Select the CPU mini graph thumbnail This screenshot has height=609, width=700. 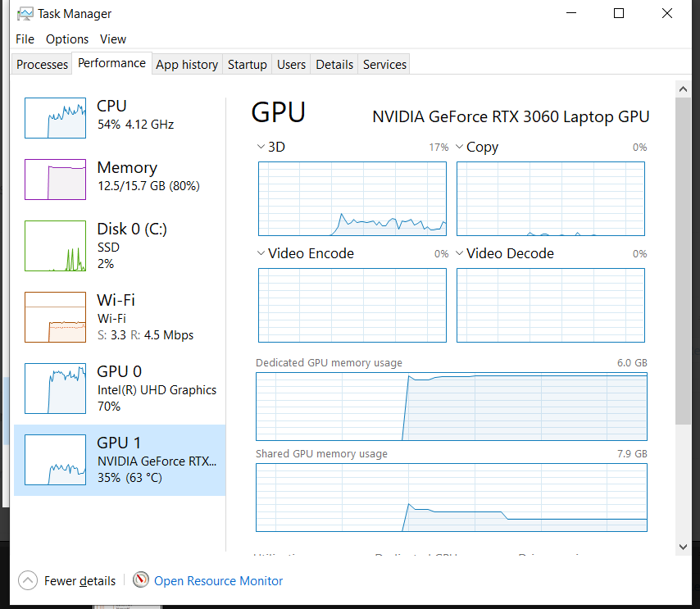(56, 118)
